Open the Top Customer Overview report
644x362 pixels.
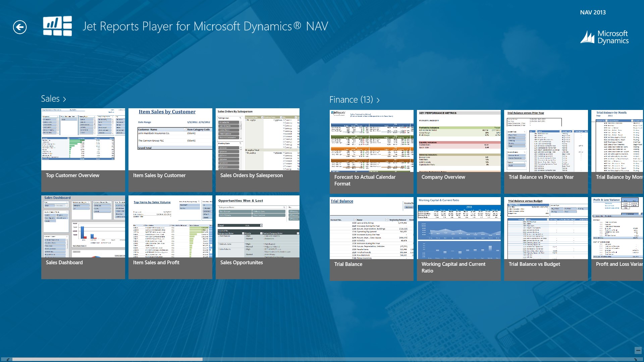click(x=83, y=150)
